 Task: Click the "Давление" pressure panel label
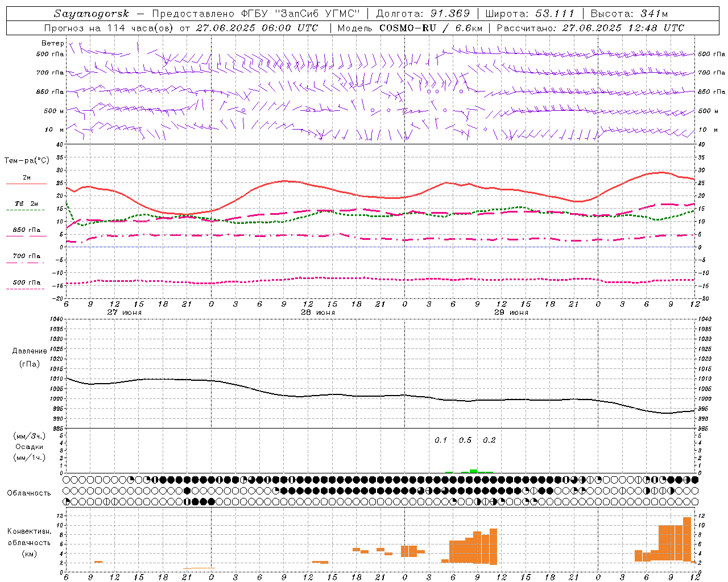click(30, 351)
